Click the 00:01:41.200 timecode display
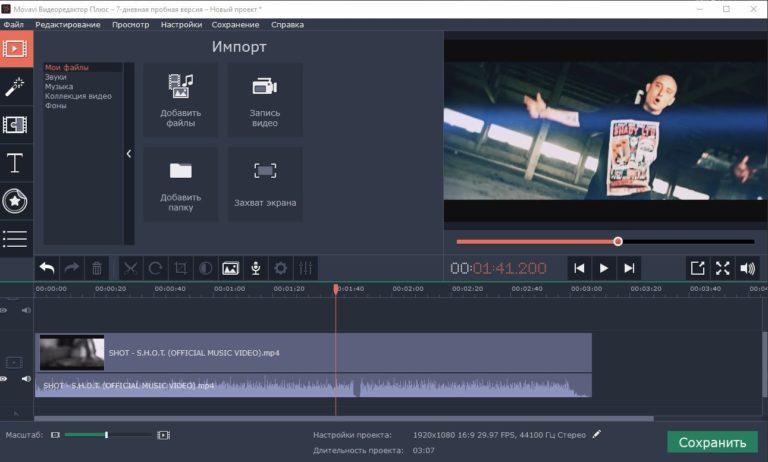Viewport: 768px width, 462px height. pyautogui.click(x=498, y=268)
